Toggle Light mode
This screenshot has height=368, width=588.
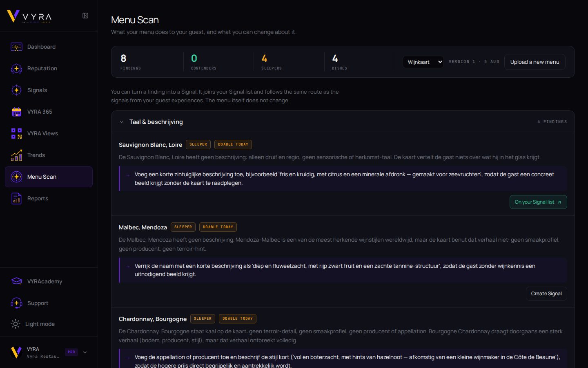(49, 324)
